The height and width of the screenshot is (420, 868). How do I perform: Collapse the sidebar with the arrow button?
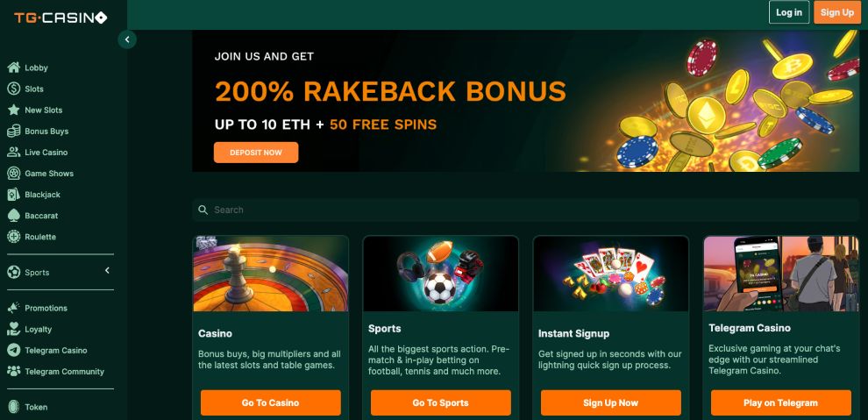[x=127, y=39]
